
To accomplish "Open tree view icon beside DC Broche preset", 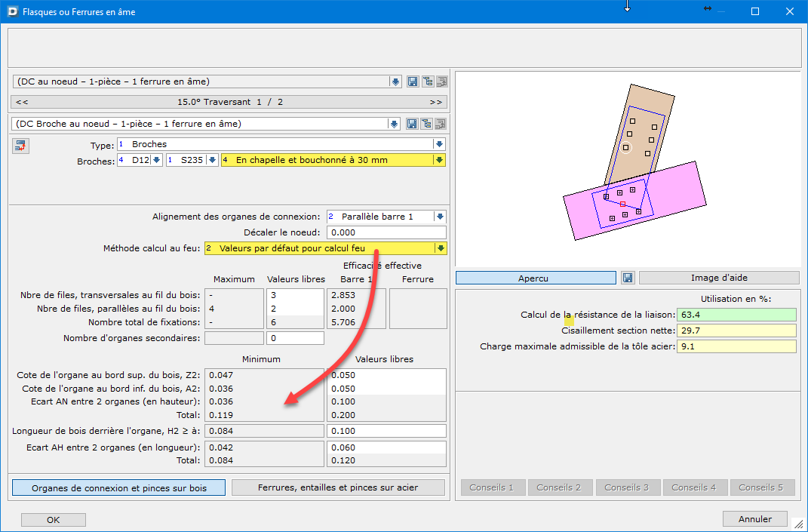I will tap(427, 124).
